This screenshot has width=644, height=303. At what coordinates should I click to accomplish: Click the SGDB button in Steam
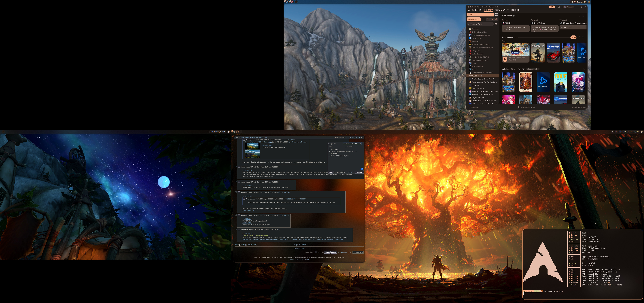coord(573,37)
